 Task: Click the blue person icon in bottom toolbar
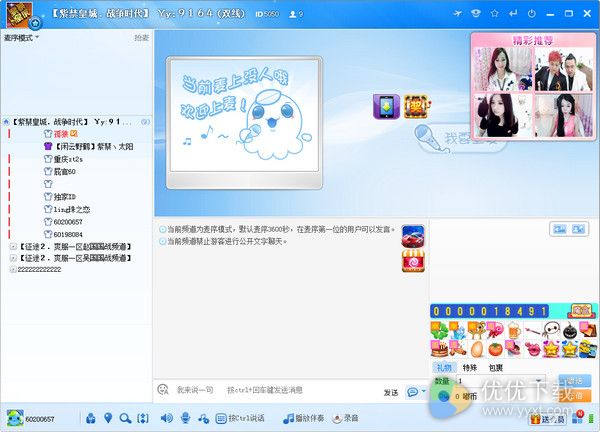pos(91,418)
